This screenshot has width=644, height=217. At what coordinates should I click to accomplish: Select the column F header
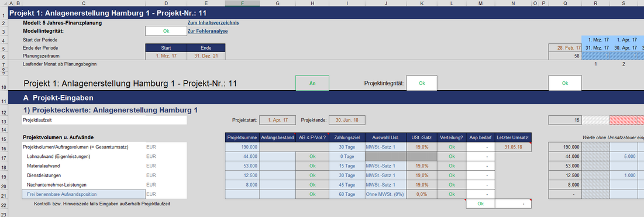coord(242,4)
